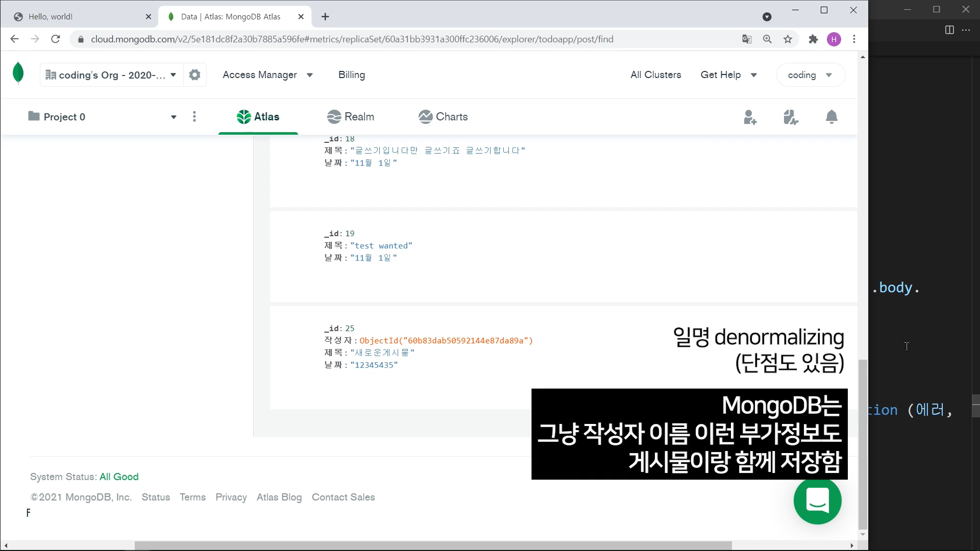Click the _id: 18 field
Image resolution: width=980 pixels, height=551 pixels.
click(x=339, y=139)
